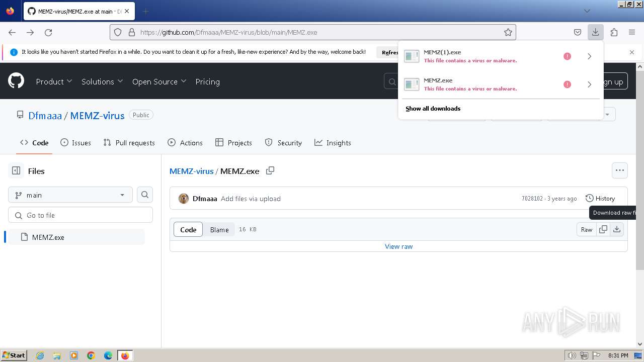The image size is (644, 362).
Task: Open commit hash 7028102
Action: click(532, 199)
